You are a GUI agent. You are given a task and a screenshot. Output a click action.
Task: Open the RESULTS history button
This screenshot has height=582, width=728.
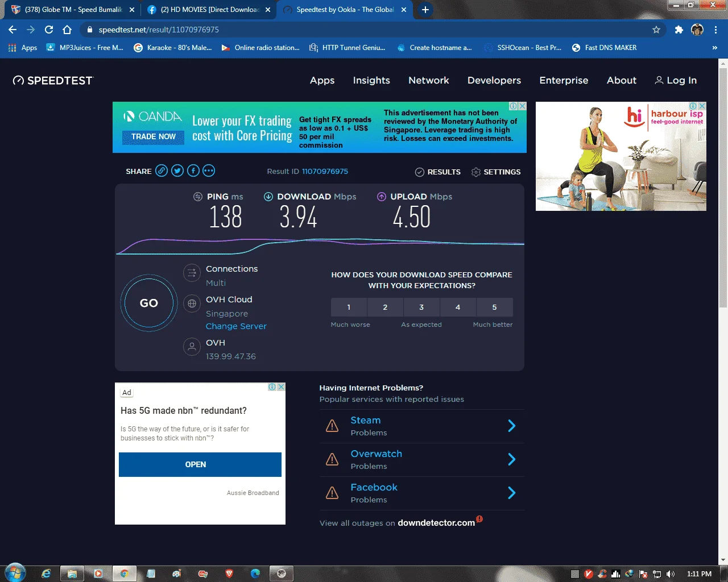pyautogui.click(x=438, y=172)
